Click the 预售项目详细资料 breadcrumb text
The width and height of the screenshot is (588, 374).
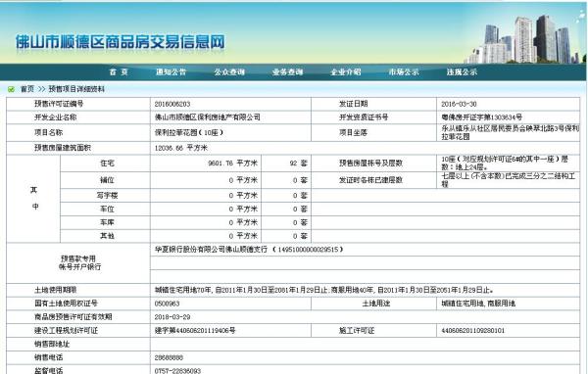76,89
